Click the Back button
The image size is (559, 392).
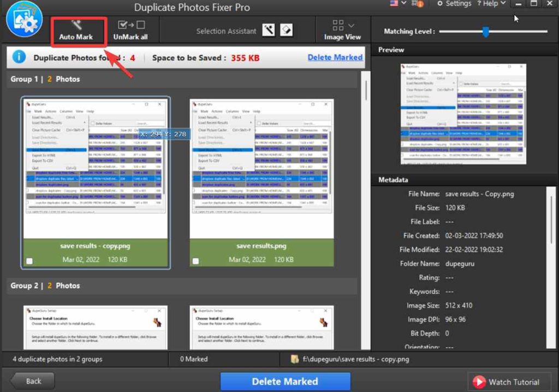pos(33,381)
